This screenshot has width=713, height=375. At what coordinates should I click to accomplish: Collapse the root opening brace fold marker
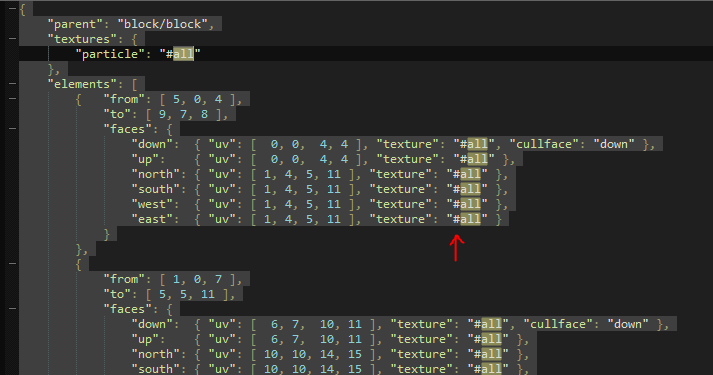12,9
